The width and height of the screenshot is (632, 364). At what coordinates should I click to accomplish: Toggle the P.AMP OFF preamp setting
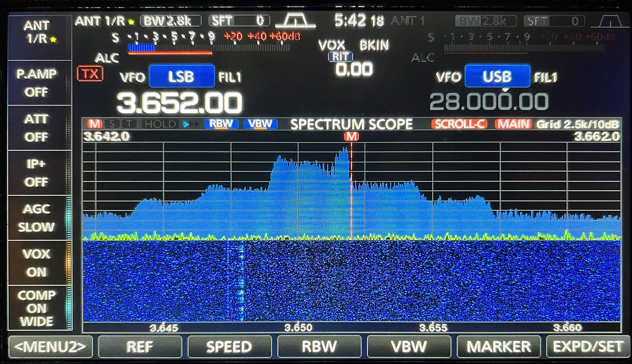pos(36,83)
